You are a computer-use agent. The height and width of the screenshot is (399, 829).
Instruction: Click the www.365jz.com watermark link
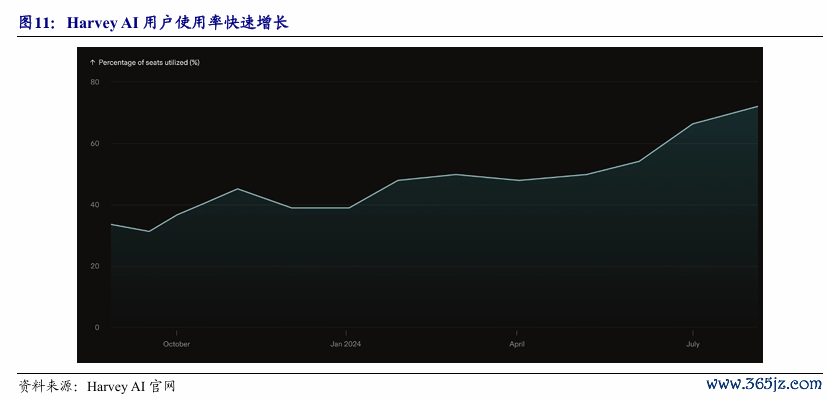pos(764,383)
